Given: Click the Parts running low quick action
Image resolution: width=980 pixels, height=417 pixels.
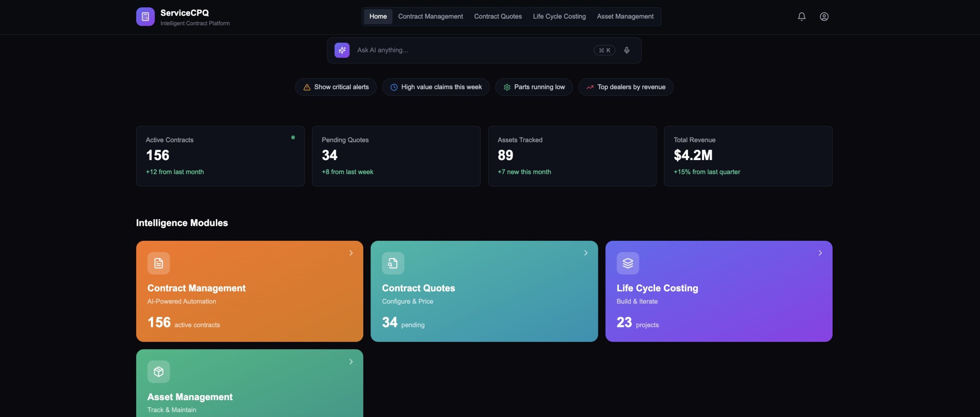Looking at the screenshot, I should [x=534, y=87].
